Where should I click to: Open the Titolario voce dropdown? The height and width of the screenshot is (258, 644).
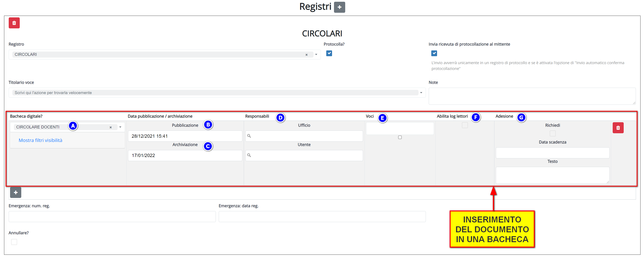[x=421, y=93]
